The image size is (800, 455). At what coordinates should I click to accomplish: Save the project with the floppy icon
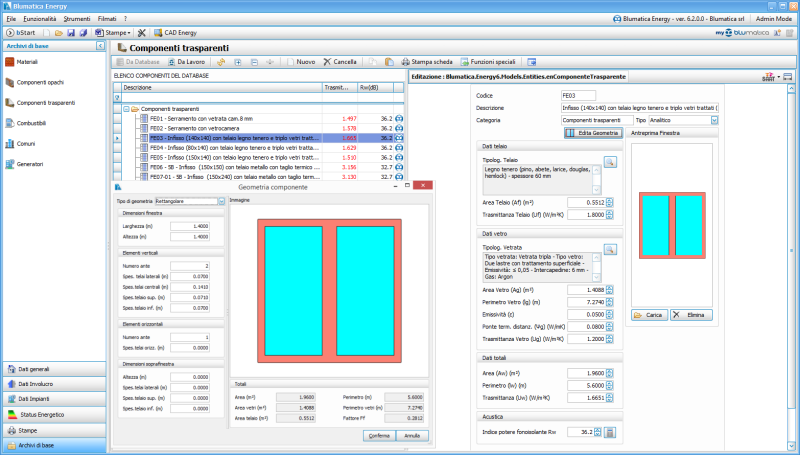[71, 33]
